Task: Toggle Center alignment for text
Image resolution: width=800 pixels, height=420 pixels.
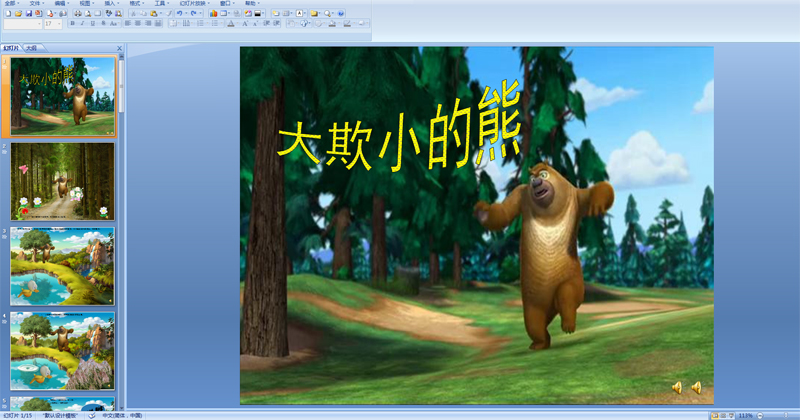Action: coord(138,23)
